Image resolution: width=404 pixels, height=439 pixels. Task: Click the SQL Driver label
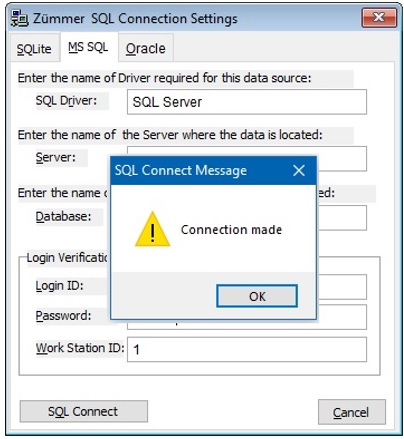[66, 100]
